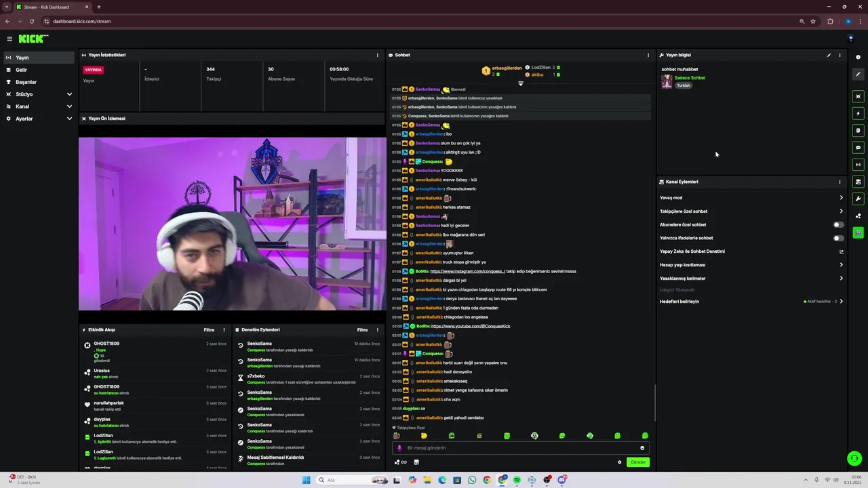Image resolution: width=868 pixels, height=488 pixels.
Task: Toggle the notes icon in right toolbar
Action: click(858, 130)
